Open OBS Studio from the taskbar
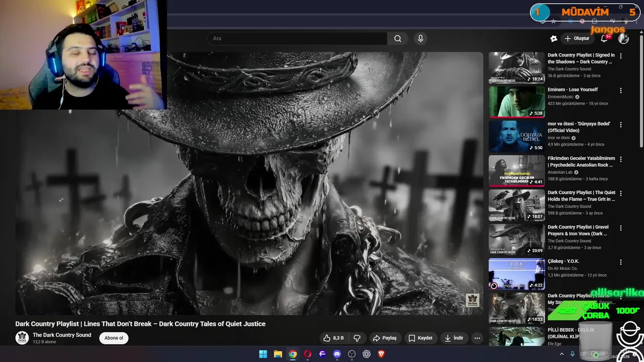This screenshot has width=644, height=362. 352,354
